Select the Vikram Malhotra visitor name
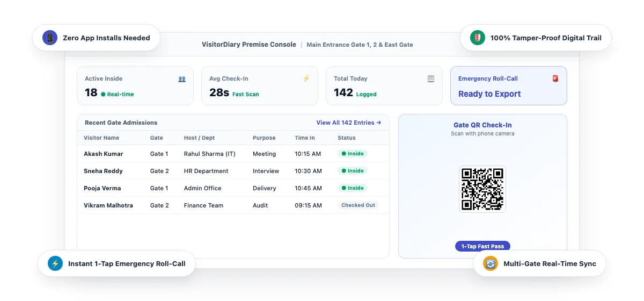The height and width of the screenshot is (301, 644). coord(108,205)
